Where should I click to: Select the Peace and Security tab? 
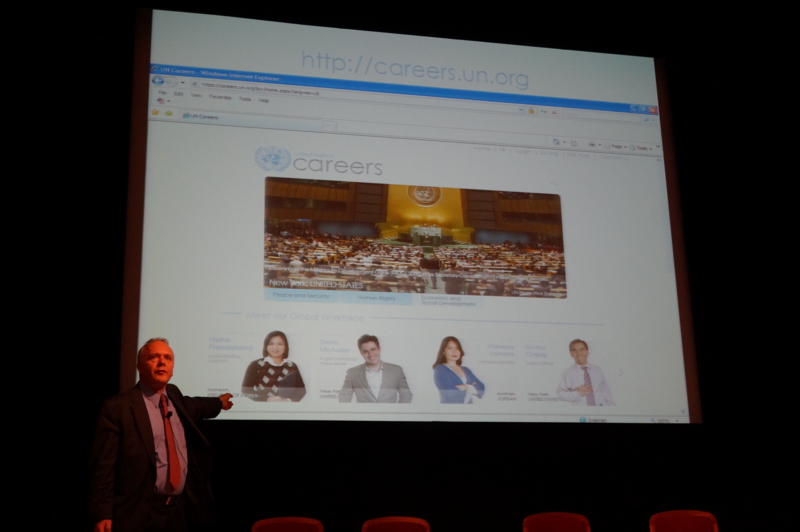301,295
